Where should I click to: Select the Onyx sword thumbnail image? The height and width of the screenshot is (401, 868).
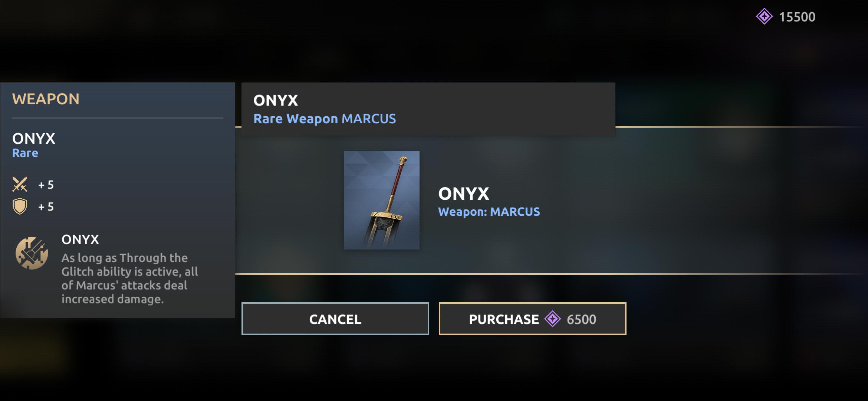point(382,200)
